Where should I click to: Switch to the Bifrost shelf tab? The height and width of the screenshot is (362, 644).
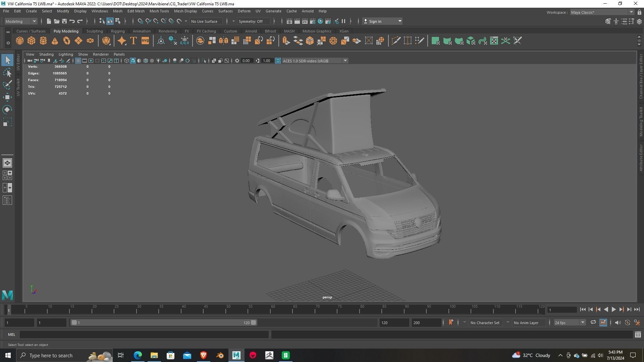pos(270,31)
